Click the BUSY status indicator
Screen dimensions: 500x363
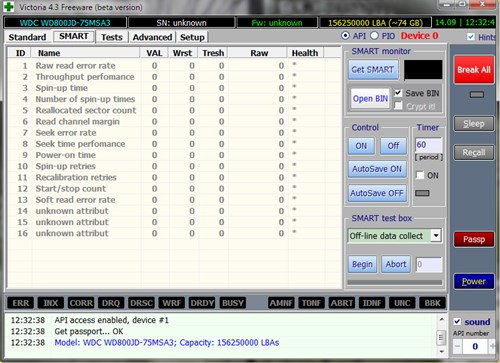233,303
